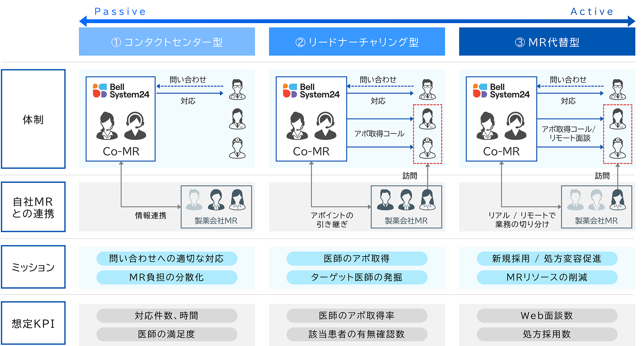This screenshot has width=644, height=346.
Task: Click the headset operator icon in the MR代替型 column
Action: point(515,126)
